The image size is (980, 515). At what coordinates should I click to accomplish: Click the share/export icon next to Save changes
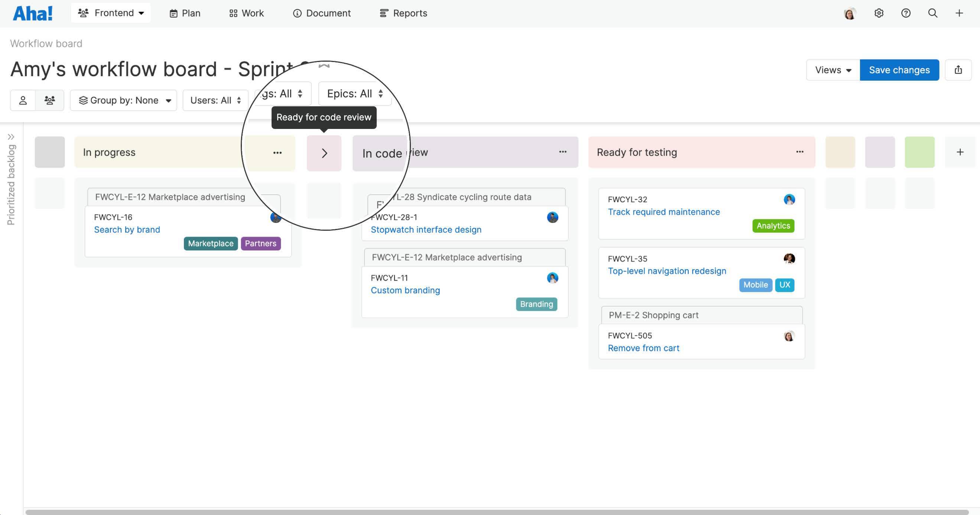pos(958,69)
